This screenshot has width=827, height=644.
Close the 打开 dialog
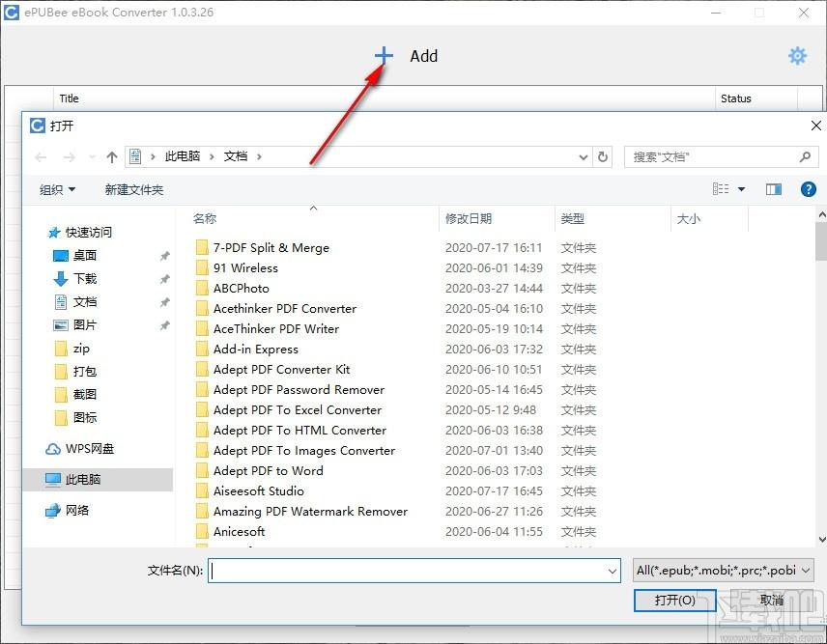[x=815, y=126]
